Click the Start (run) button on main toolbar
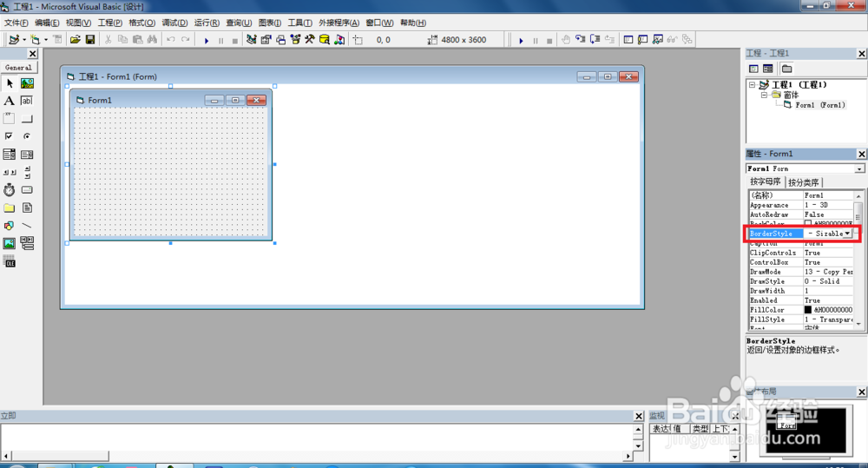Image resolution: width=868 pixels, height=468 pixels. pos(207,40)
